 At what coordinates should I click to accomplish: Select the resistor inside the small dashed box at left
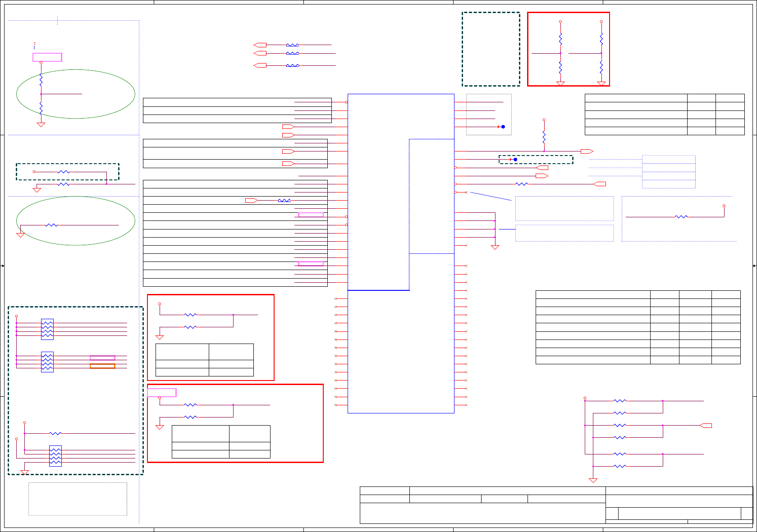(x=64, y=172)
